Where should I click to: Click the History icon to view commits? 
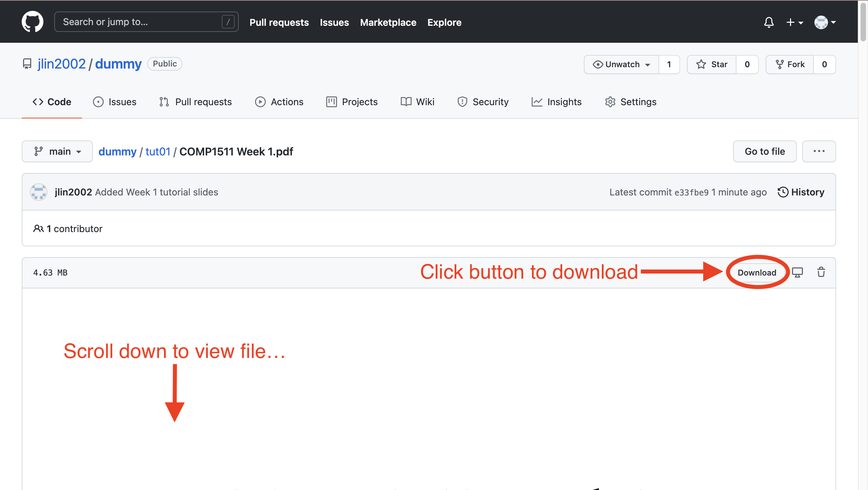click(x=783, y=192)
